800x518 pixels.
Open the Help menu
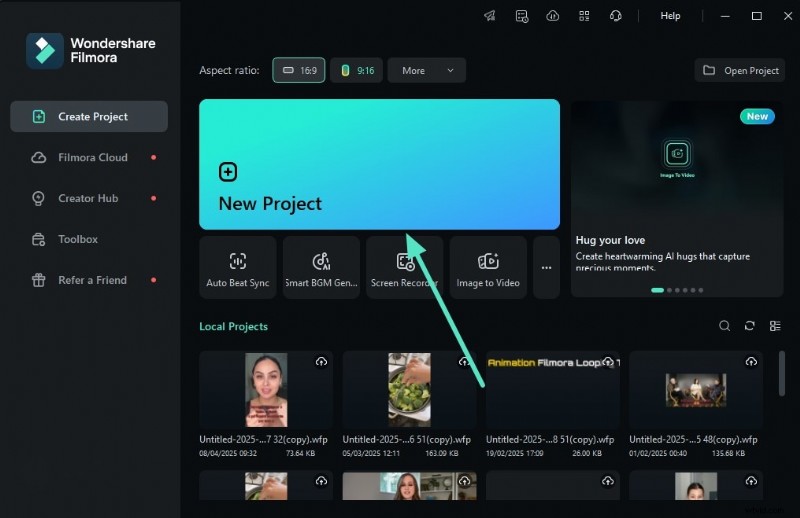pos(670,16)
